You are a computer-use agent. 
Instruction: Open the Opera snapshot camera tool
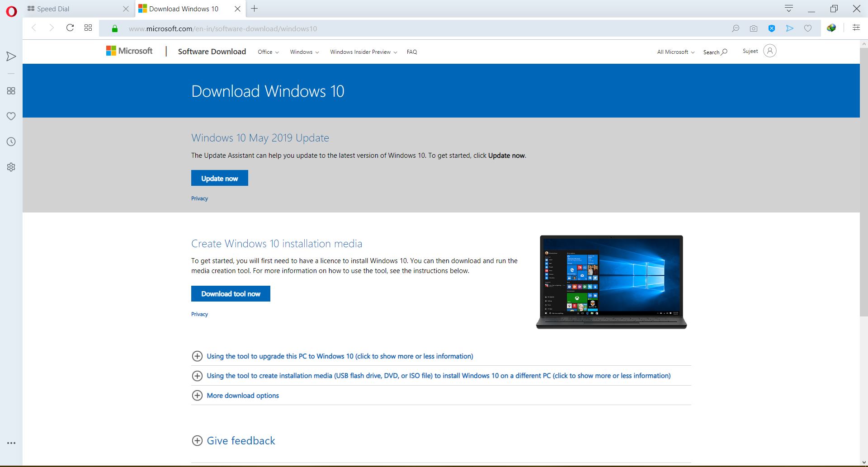point(754,28)
